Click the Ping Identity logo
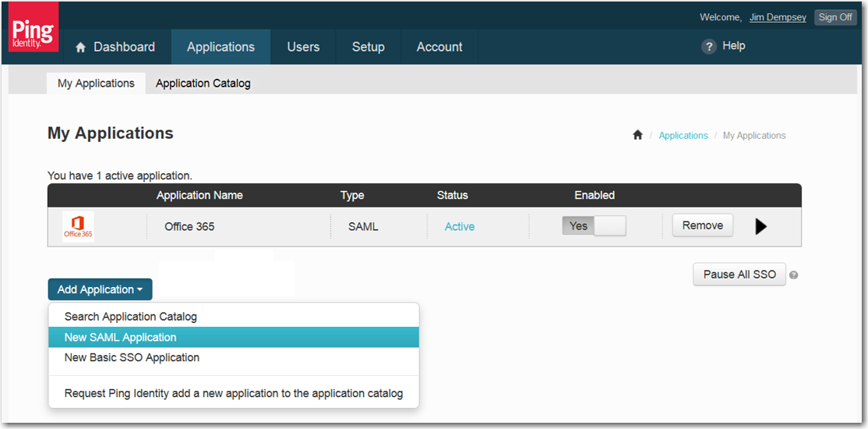Image resolution: width=868 pixels, height=429 pixels. click(34, 32)
